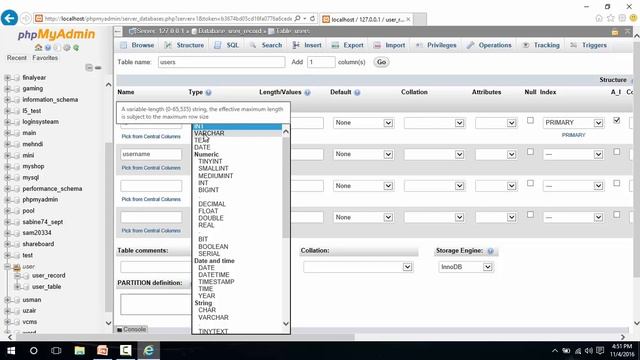Open Cortana search circle on taskbar

34,351
